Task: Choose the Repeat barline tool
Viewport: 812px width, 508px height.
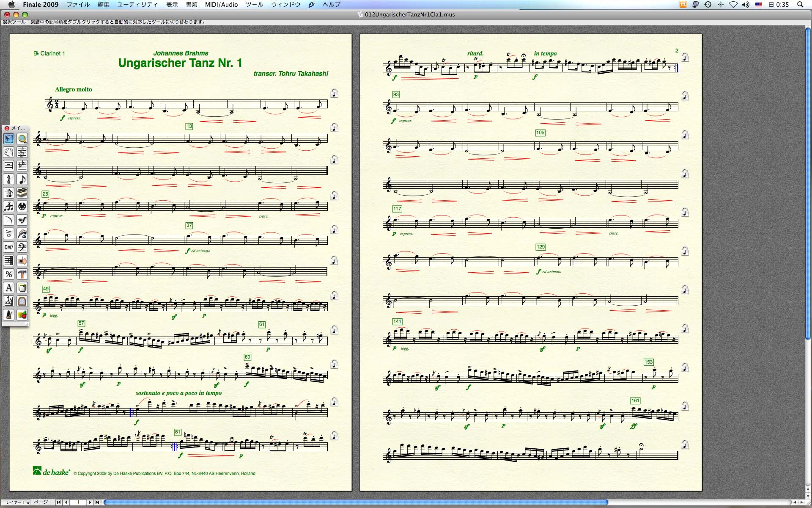Action: (x=9, y=261)
